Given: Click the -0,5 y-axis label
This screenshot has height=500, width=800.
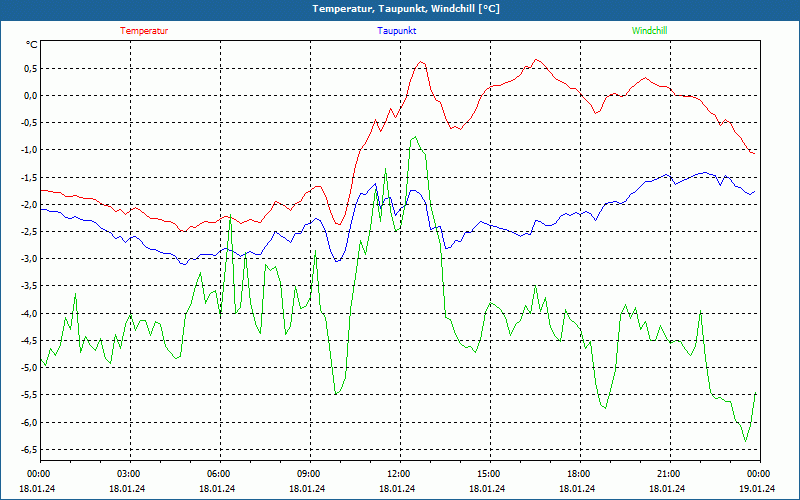Looking at the screenshot, I should tap(28, 122).
